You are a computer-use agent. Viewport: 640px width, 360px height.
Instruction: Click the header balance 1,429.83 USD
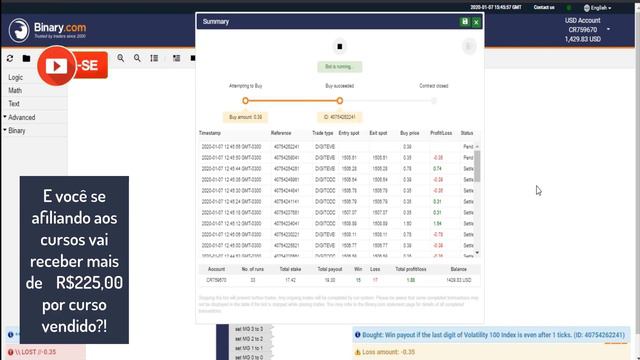point(582,39)
